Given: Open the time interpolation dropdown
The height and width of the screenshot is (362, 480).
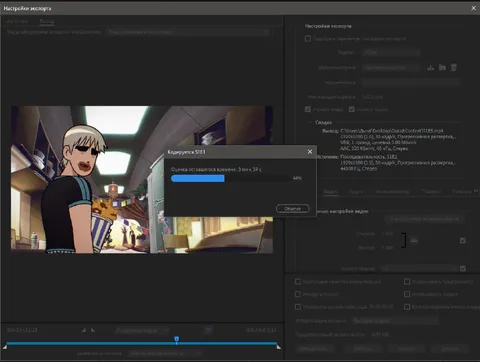Looking at the screenshot, I should pyautogui.click(x=395, y=321).
